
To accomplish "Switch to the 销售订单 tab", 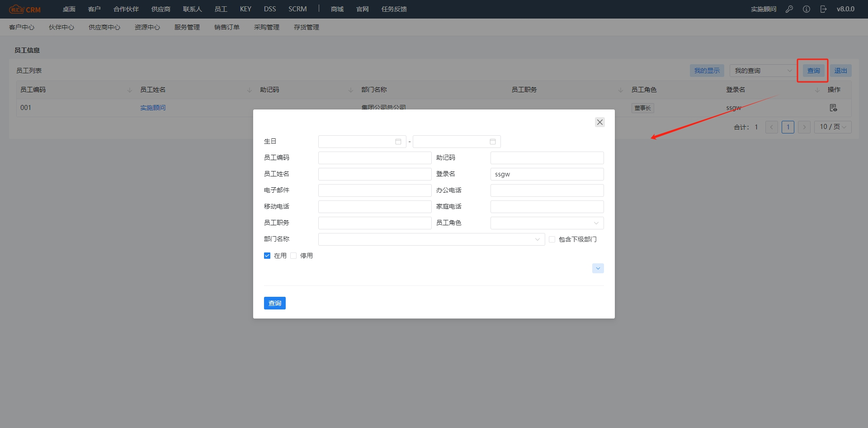I will pos(226,27).
